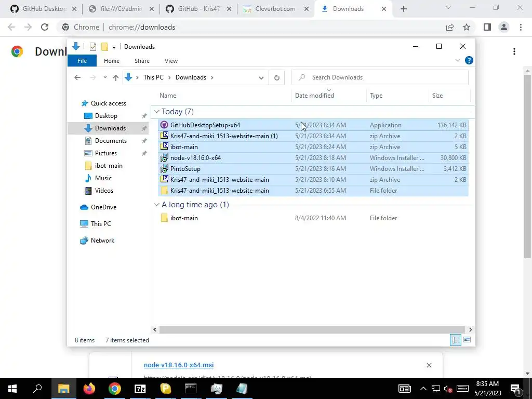This screenshot has height=399, width=532.
Task: Open the Home ribbon tab
Action: point(112,61)
